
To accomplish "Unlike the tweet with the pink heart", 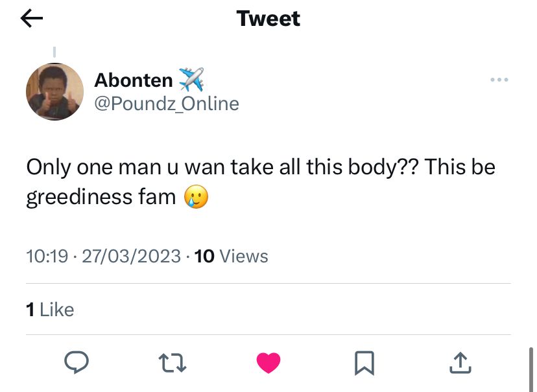I will point(268,363).
